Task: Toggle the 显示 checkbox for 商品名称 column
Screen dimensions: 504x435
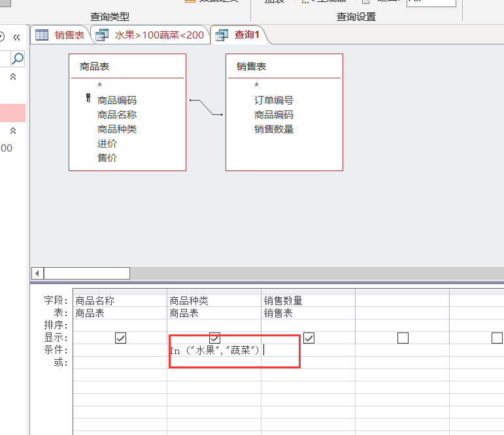Action: 120,338
